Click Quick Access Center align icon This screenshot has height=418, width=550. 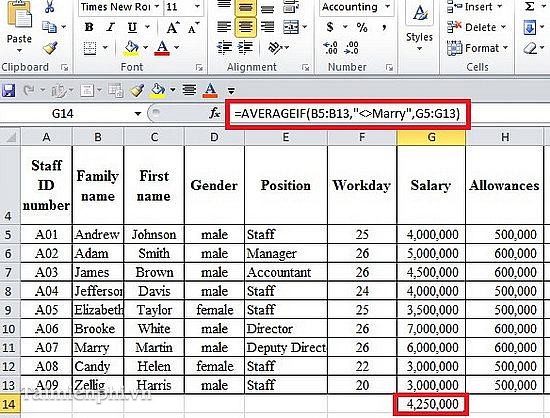pos(189,90)
